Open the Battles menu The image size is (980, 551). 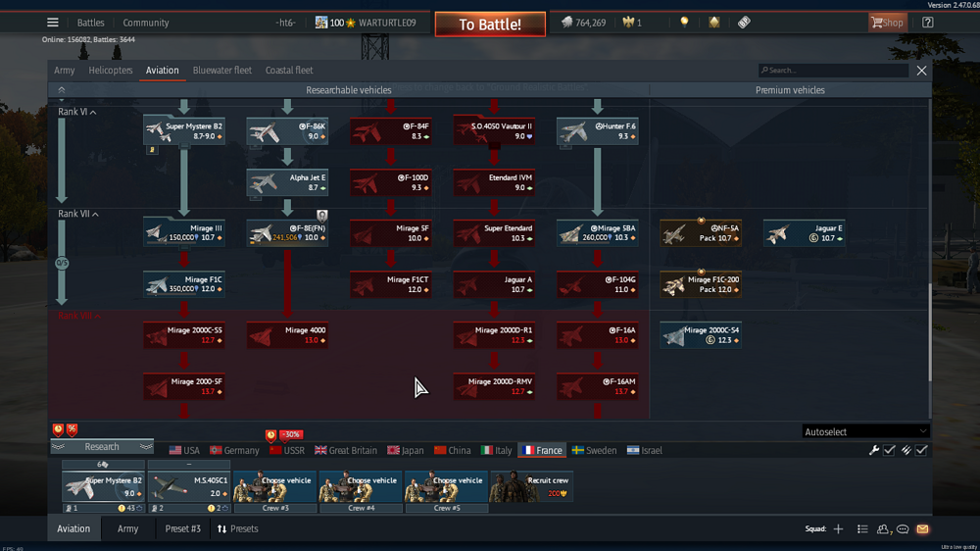[90, 23]
